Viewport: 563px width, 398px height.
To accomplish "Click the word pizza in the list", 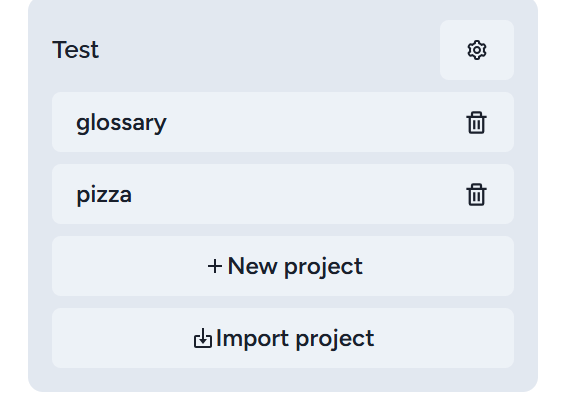I will click(104, 195).
